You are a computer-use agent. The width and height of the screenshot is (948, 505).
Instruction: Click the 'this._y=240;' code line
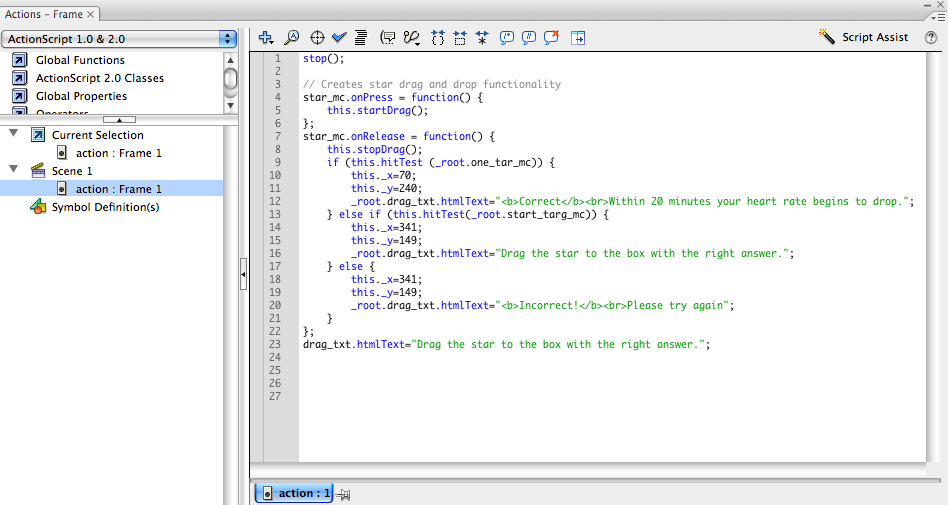tap(386, 188)
